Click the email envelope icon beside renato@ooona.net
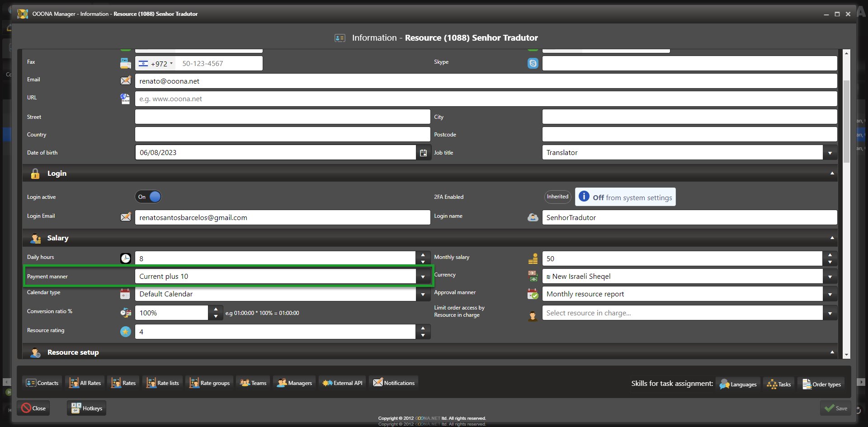Image resolution: width=868 pixels, height=427 pixels. 126,81
